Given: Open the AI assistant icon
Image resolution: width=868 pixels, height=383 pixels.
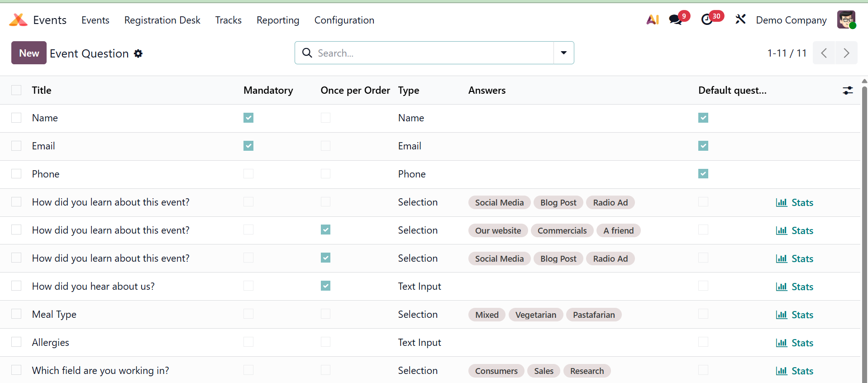Looking at the screenshot, I should click(652, 20).
